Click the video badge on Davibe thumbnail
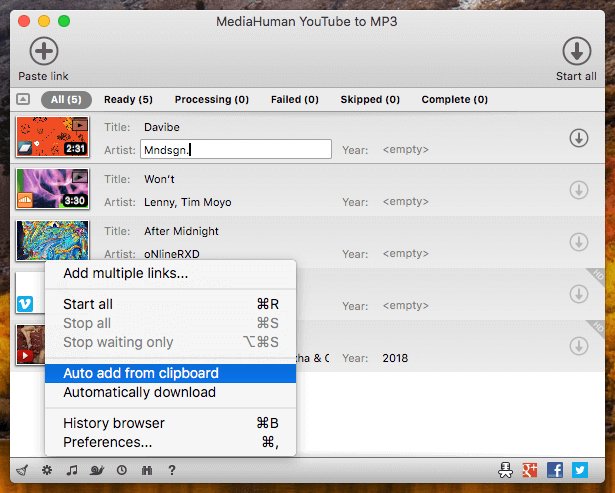The image size is (615, 493). point(80,125)
